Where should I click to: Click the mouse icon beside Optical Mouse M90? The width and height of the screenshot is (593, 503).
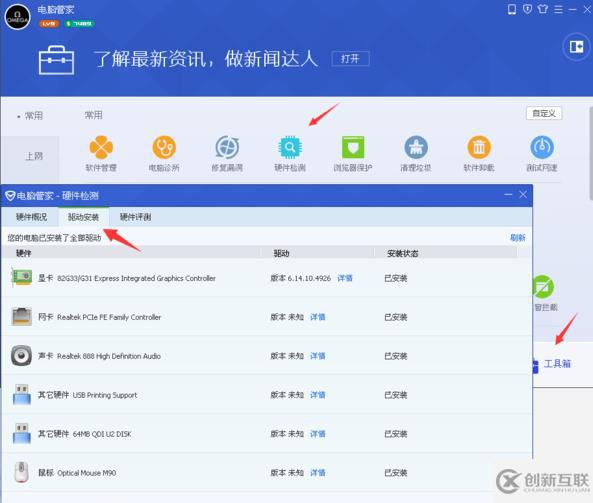[x=21, y=472]
